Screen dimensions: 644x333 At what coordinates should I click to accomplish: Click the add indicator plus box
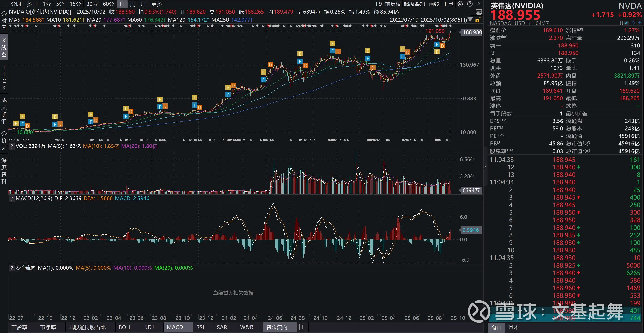click(x=303, y=327)
